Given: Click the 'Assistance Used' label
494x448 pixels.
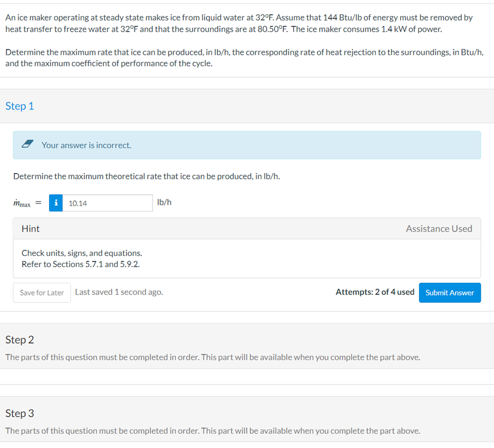Looking at the screenshot, I should (439, 228).
